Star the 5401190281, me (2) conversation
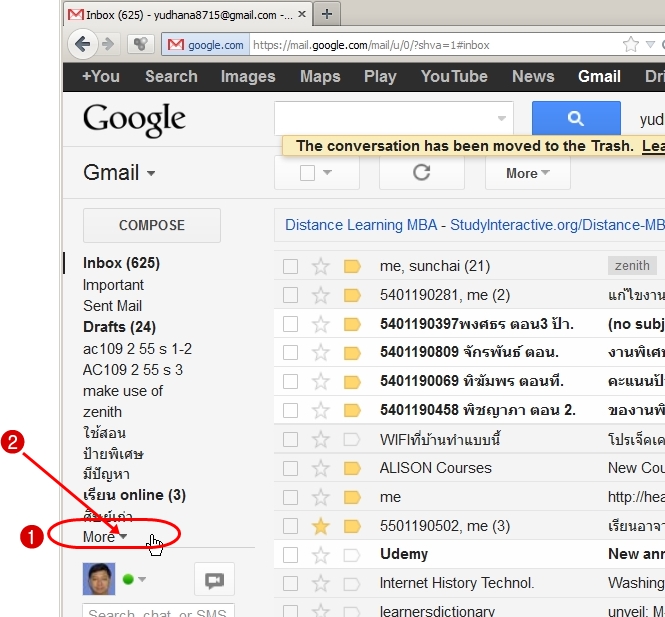This screenshot has width=665, height=617. pyautogui.click(x=321, y=295)
